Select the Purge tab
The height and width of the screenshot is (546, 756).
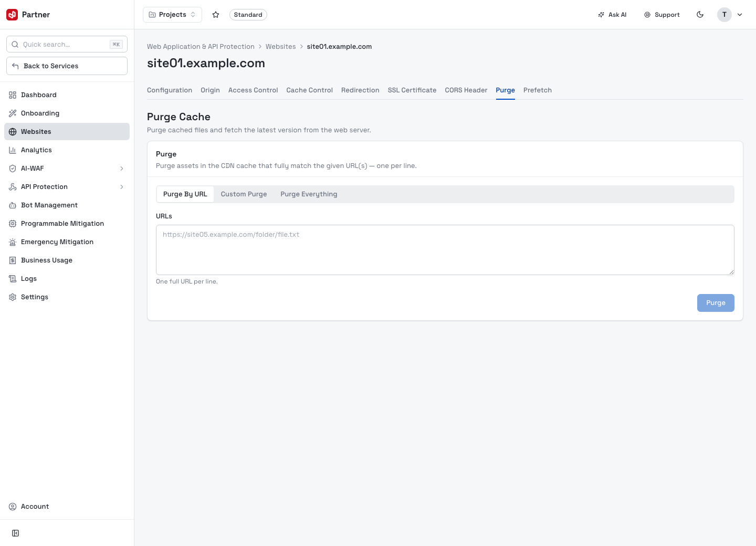click(x=506, y=90)
